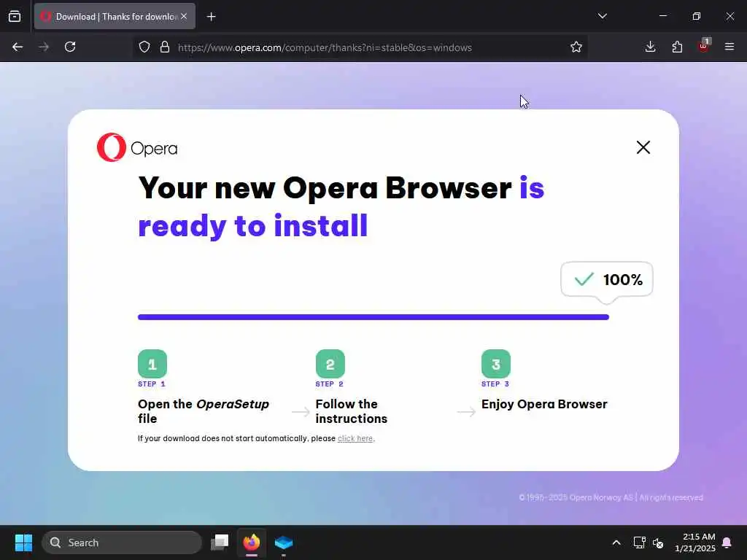747x560 pixels.
Task: Click the uBlock Origin extension icon
Action: click(x=704, y=46)
